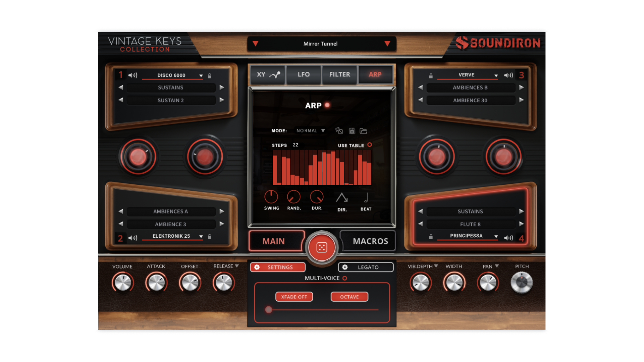Open the MODE dropdown showing NORMAL
This screenshot has width=644, height=362.
310,131
